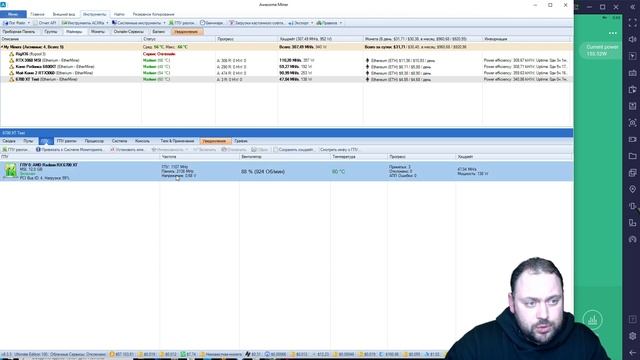The height and width of the screenshot is (360, 640).
Task: Switch to the Главная ribbon tab
Action: pyautogui.click(x=37, y=14)
